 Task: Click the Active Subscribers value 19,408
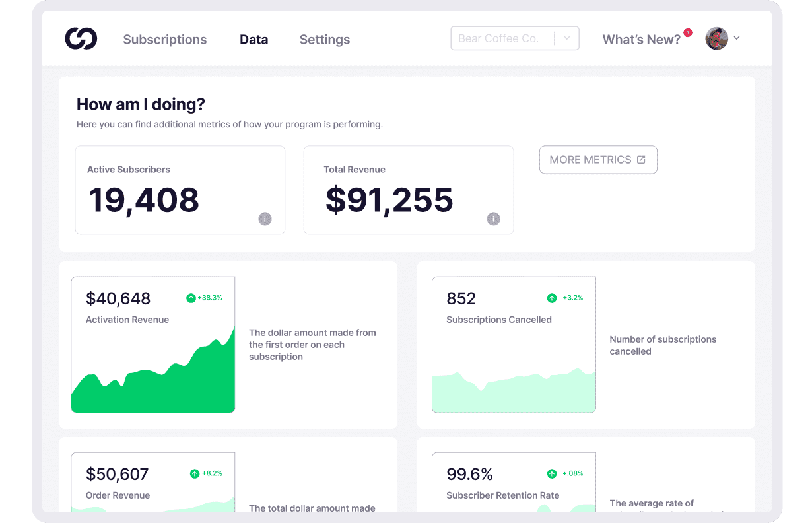pyautogui.click(x=144, y=199)
